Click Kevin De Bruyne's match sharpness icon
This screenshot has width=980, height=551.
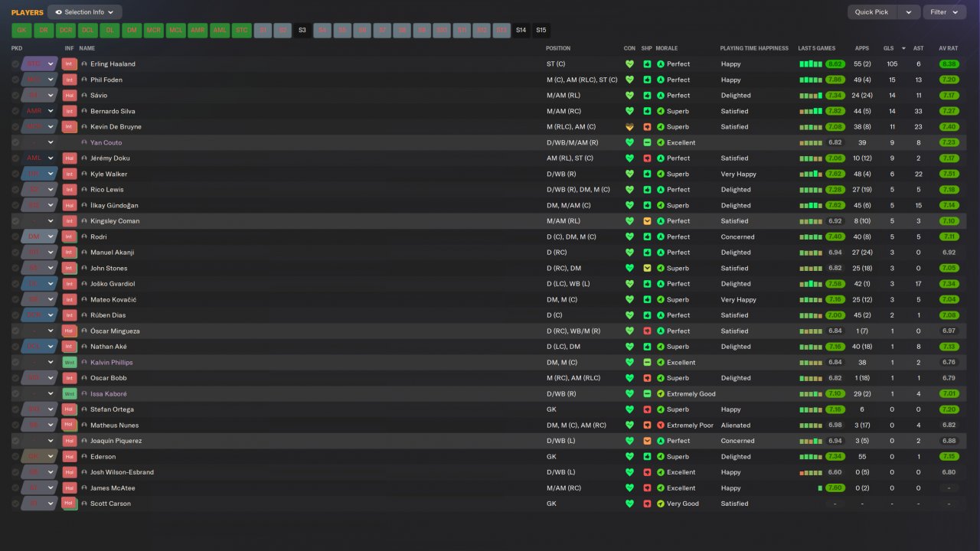pos(647,127)
